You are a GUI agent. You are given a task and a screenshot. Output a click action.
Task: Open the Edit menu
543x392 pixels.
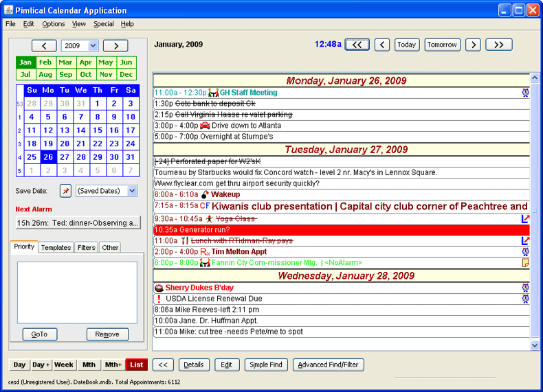pos(28,24)
